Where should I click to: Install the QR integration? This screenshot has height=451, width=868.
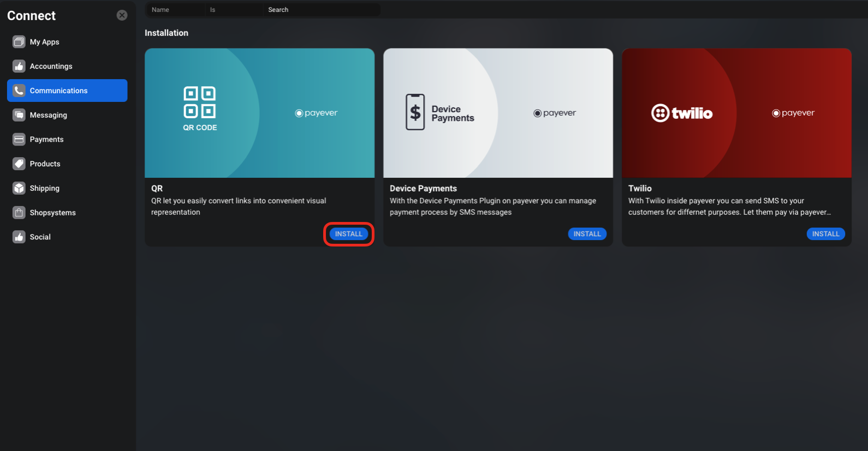[349, 234]
